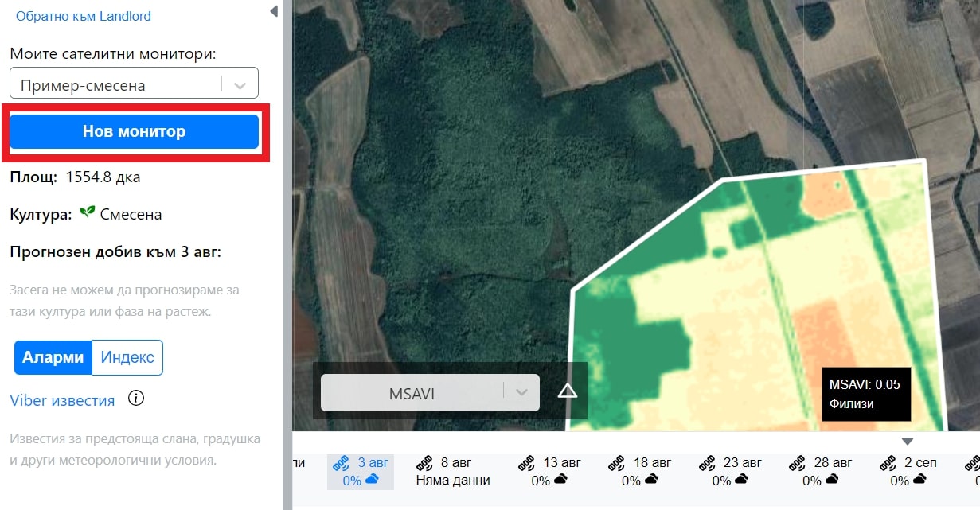
Task: Show info about Viber известия
Action: (x=136, y=398)
